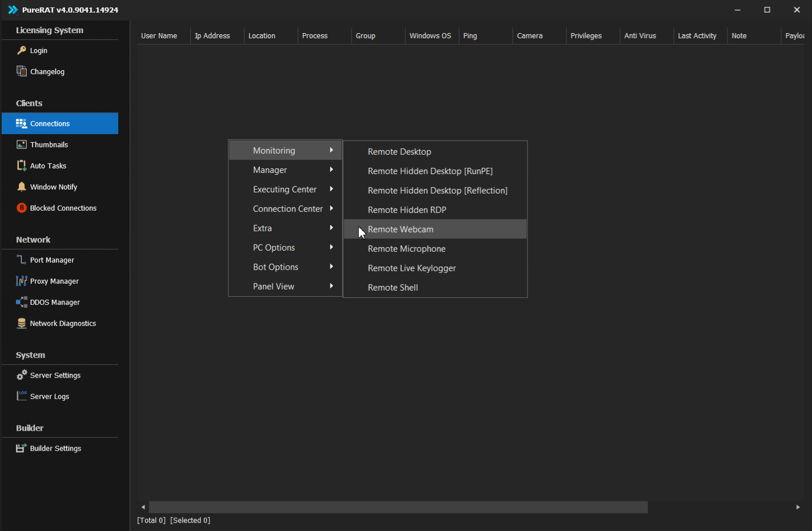Select Remote Hidden Desktop [RunPE]
The image size is (812, 531).
(435, 171)
